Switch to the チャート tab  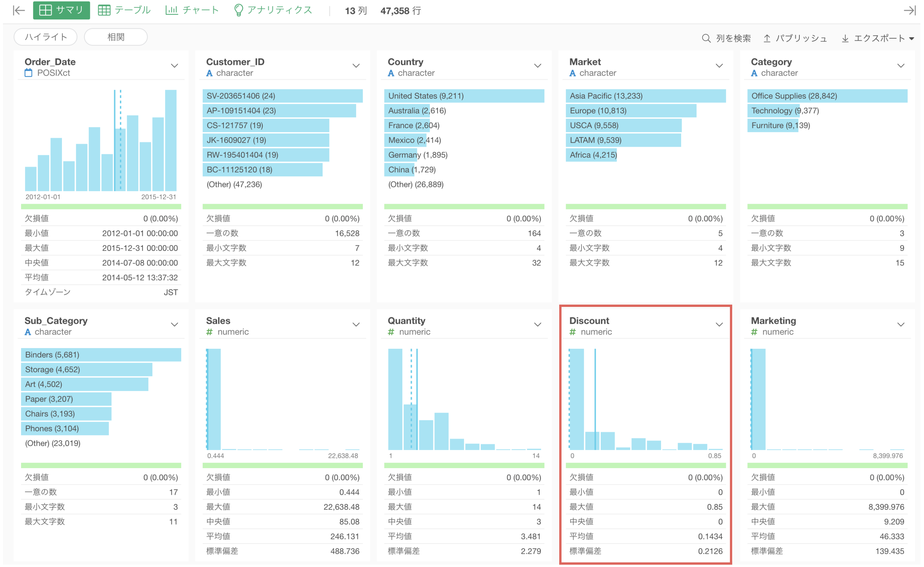[192, 10]
